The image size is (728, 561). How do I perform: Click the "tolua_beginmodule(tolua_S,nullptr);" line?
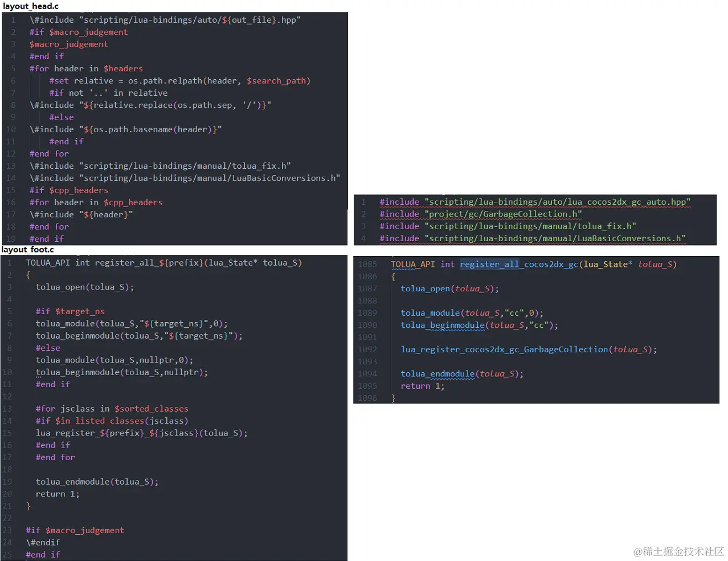122,372
